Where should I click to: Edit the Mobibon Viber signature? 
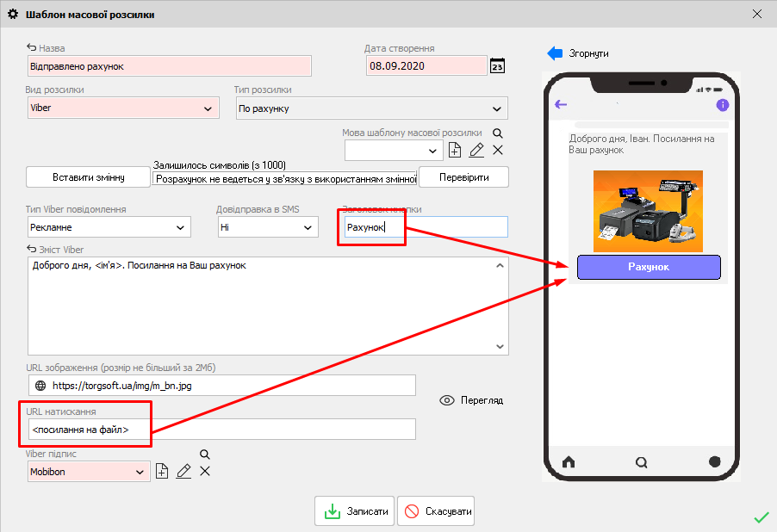click(x=183, y=471)
